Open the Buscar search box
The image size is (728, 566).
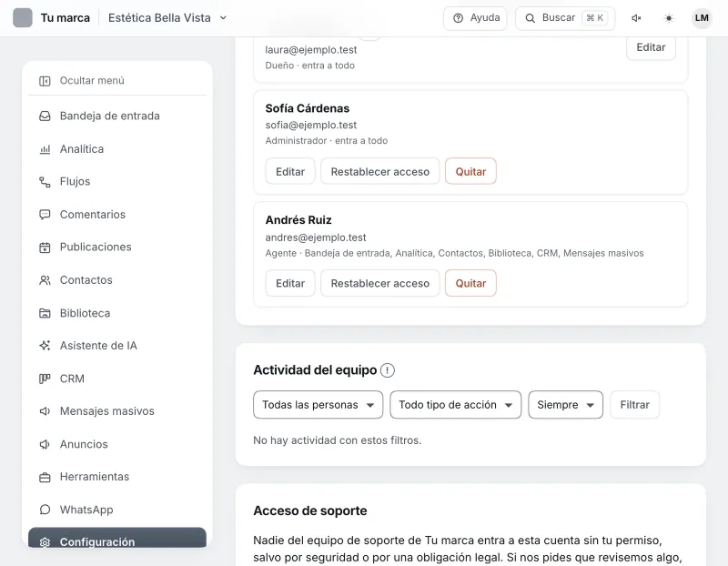click(x=565, y=18)
